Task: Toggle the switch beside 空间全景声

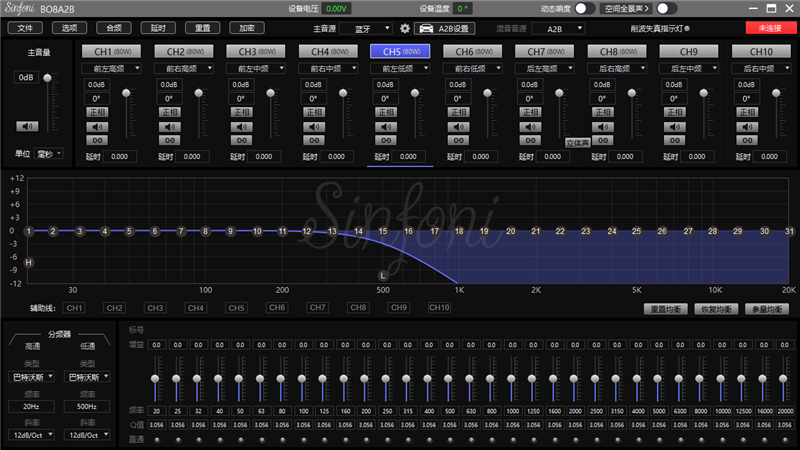Action: pos(667,8)
